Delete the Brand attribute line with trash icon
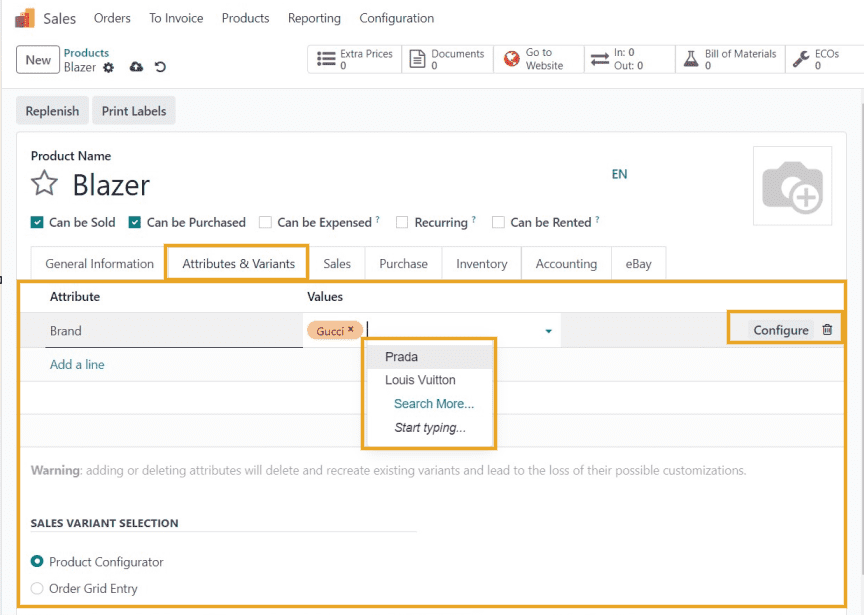864x615 pixels. coord(827,330)
